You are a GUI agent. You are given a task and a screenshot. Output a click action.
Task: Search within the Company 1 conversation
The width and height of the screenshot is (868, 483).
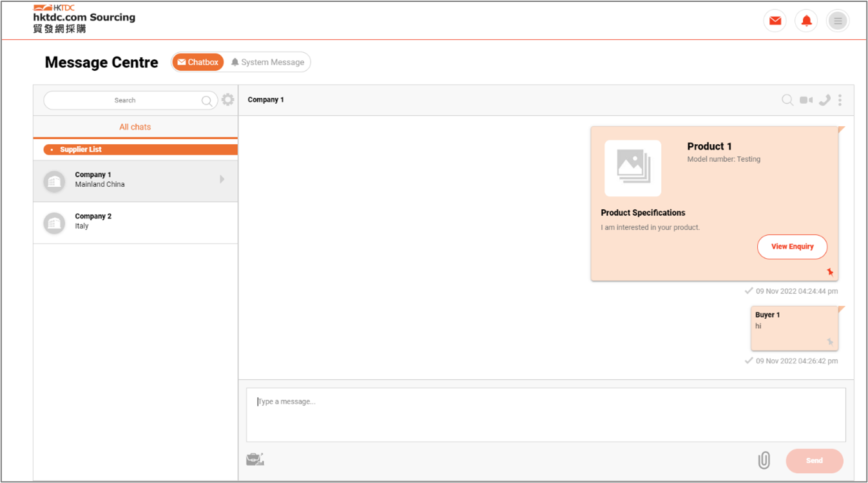tap(787, 100)
